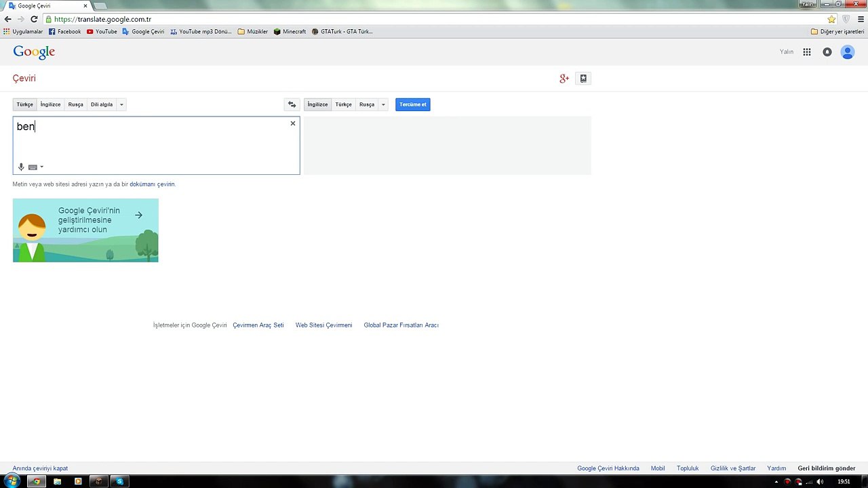868x488 pixels.
Task: Open Gizlilik ve Şartlar link
Action: 733,468
